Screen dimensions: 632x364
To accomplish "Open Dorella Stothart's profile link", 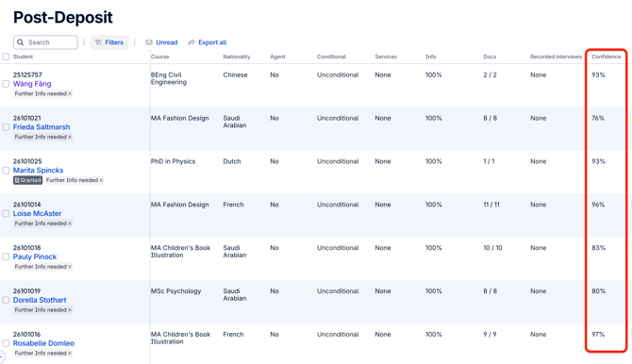I will click(40, 300).
